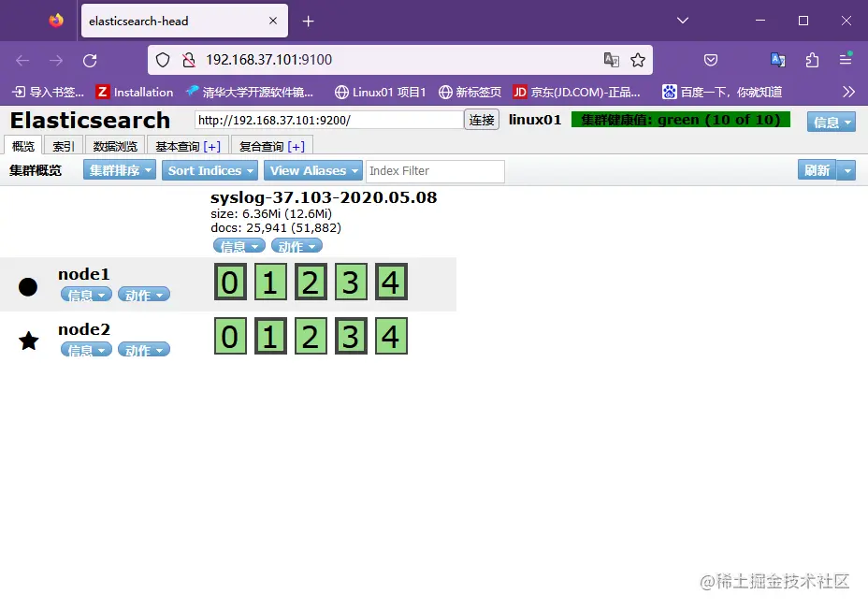Click the 连接 connect button

point(482,120)
